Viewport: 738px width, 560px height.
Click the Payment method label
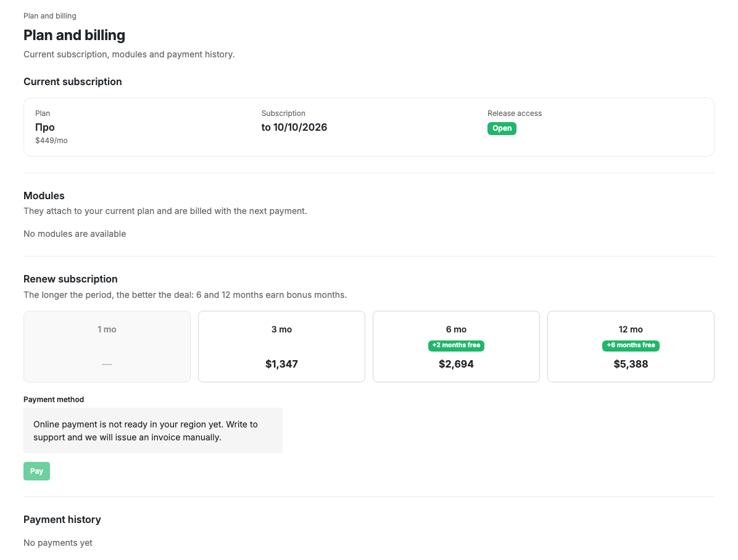coord(54,400)
